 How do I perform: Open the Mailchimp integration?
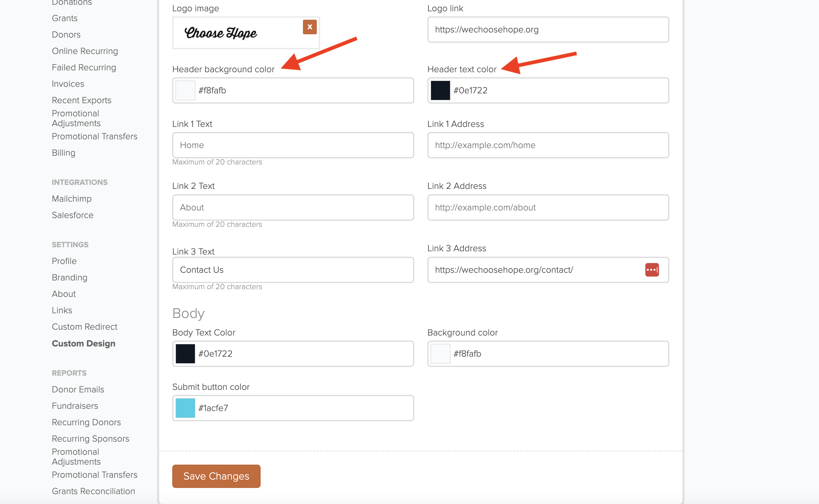(x=72, y=199)
